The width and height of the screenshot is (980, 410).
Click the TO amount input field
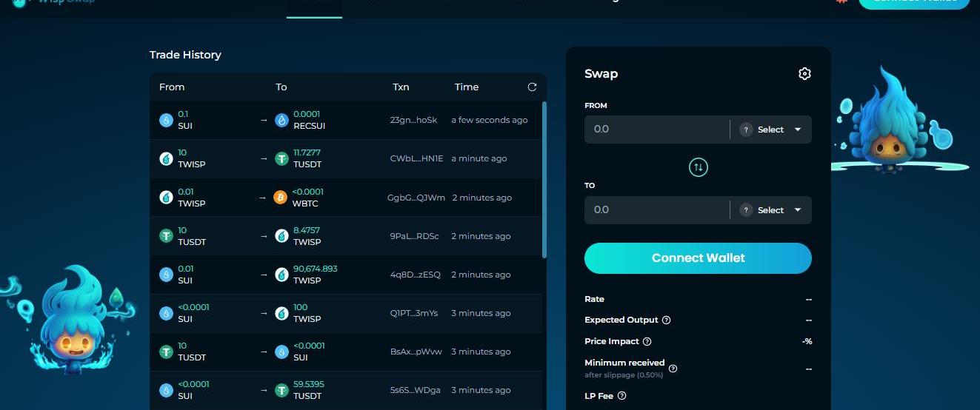coord(656,210)
